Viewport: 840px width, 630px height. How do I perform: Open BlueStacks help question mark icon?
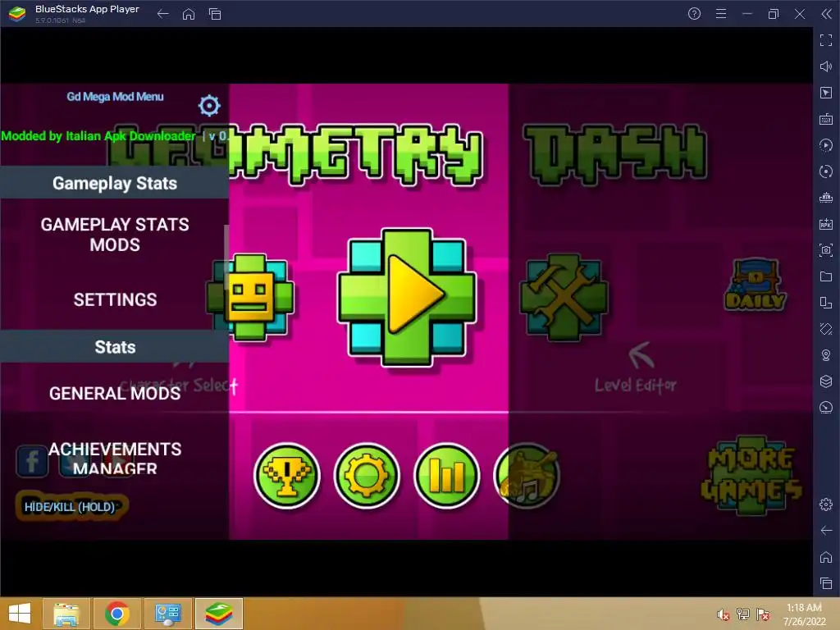coord(694,14)
